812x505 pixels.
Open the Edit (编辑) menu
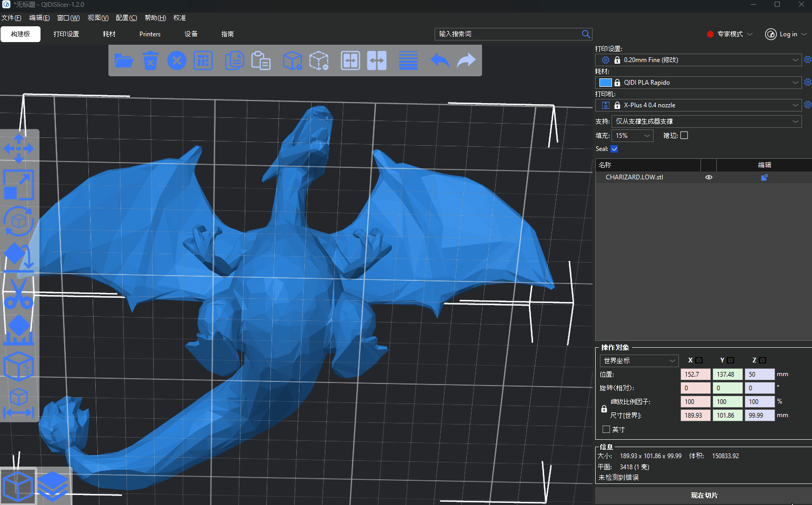tap(39, 18)
